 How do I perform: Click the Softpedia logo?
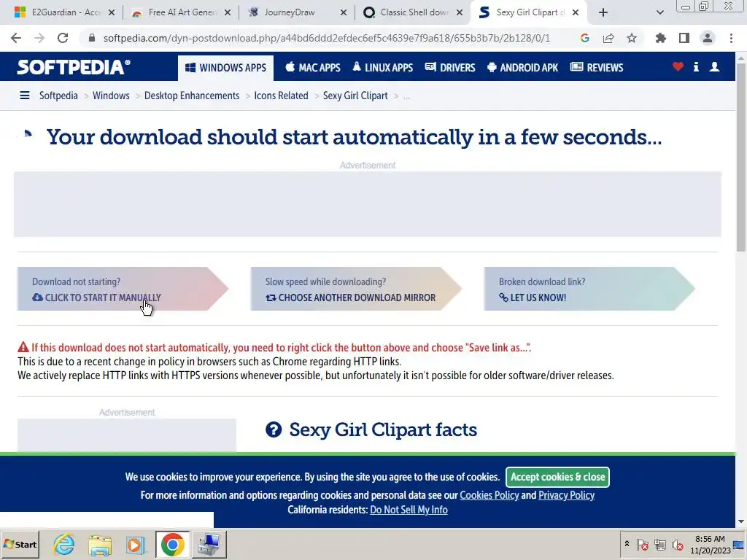point(74,67)
